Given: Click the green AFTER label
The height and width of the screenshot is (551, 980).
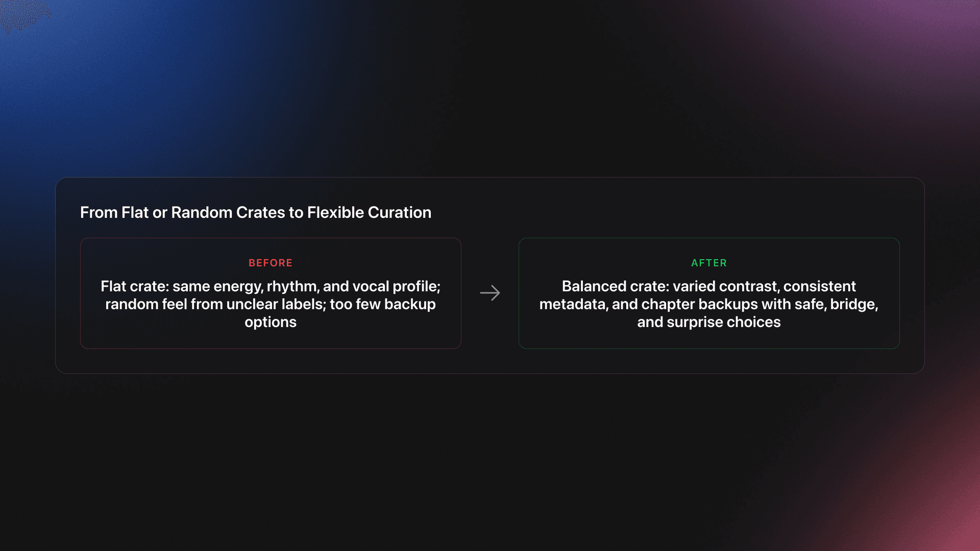Looking at the screenshot, I should click(708, 263).
